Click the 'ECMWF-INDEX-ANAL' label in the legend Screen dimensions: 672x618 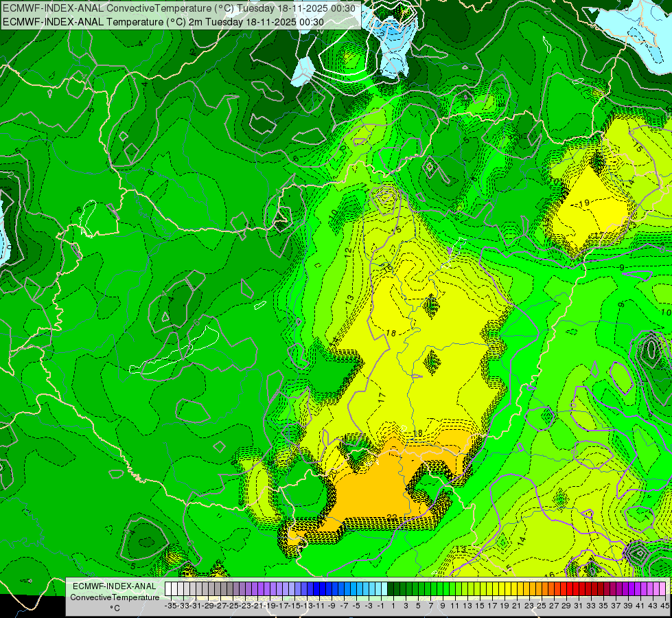pyautogui.click(x=115, y=586)
